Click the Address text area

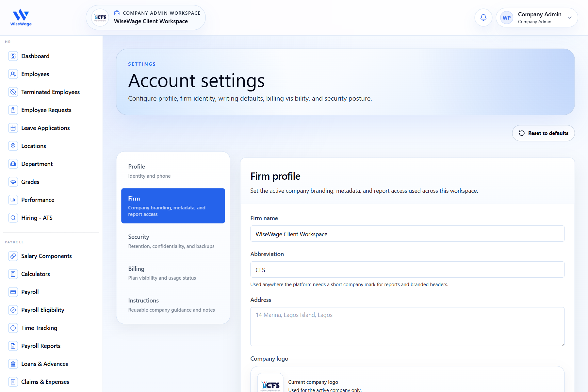click(x=407, y=327)
